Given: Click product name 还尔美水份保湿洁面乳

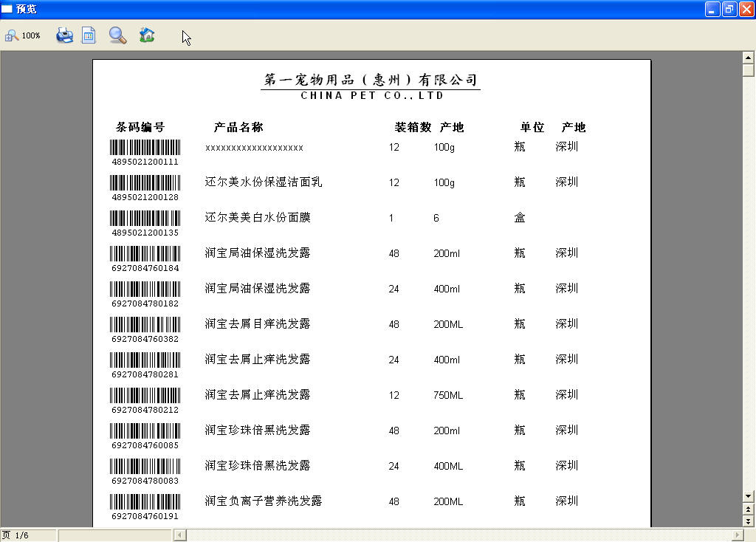Looking at the screenshot, I should pyautogui.click(x=264, y=182).
